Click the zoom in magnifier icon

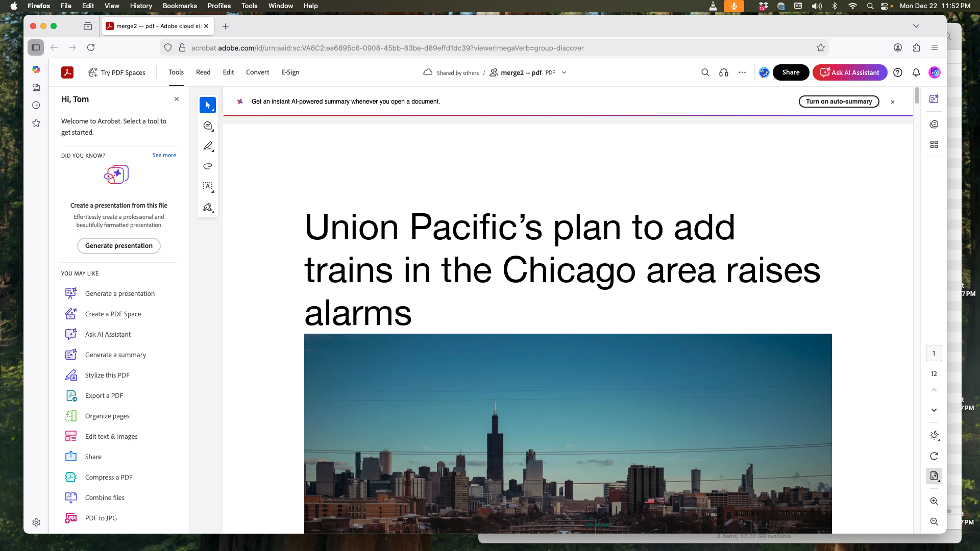click(x=934, y=502)
